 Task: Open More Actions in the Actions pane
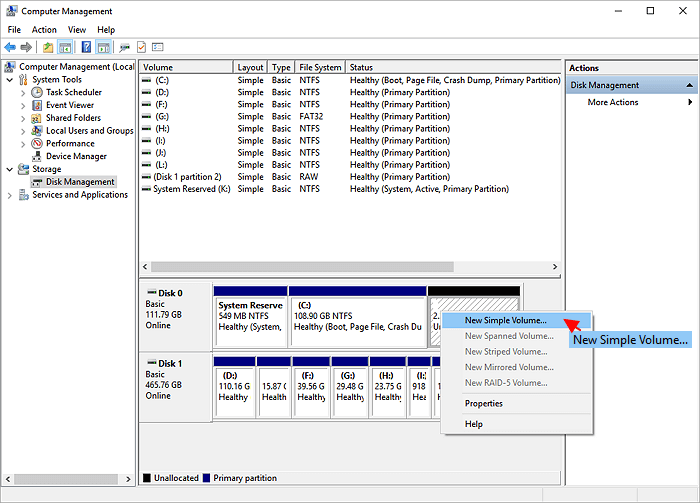612,102
